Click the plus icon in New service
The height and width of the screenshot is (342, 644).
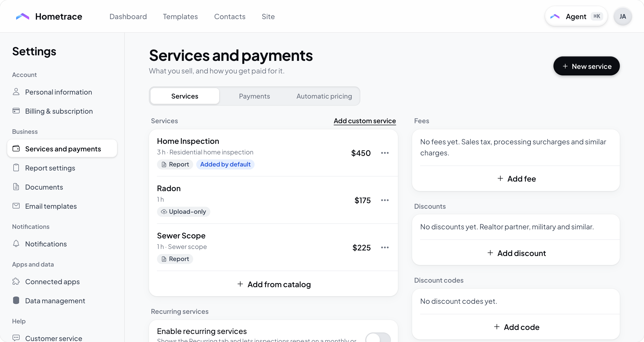pos(565,66)
